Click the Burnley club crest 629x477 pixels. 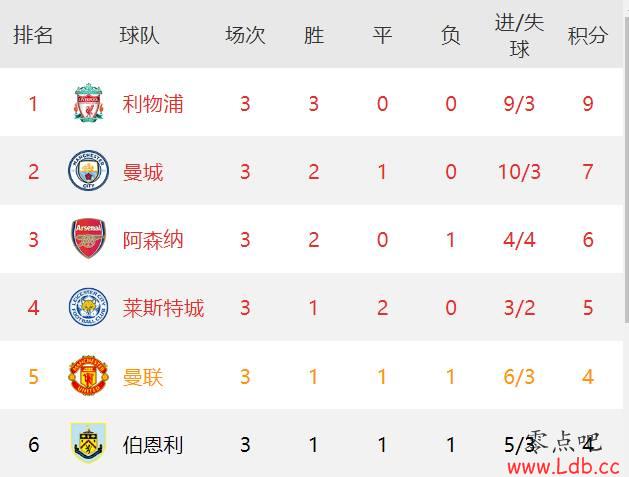coord(88,444)
